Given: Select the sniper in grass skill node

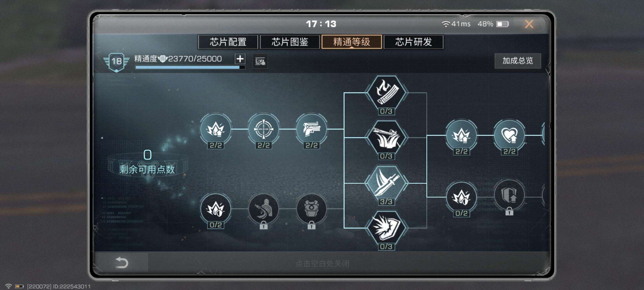Looking at the screenshot, I should 386,137.
